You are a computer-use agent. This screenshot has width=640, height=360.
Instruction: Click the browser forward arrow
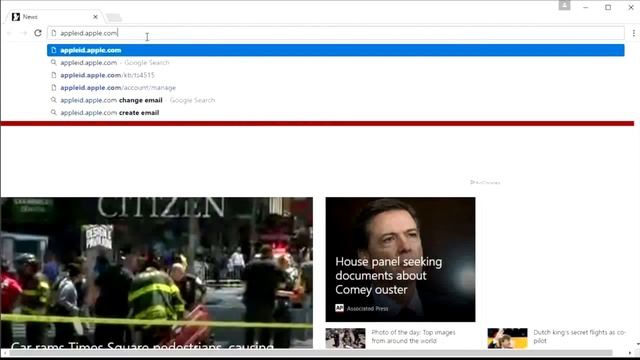pyautogui.click(x=24, y=33)
